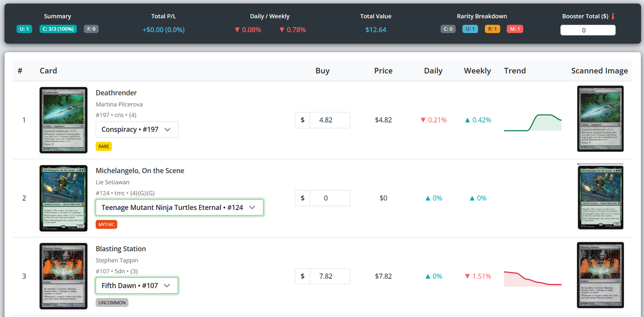Click the Daily column header
This screenshot has width=644, height=317.
tap(433, 71)
